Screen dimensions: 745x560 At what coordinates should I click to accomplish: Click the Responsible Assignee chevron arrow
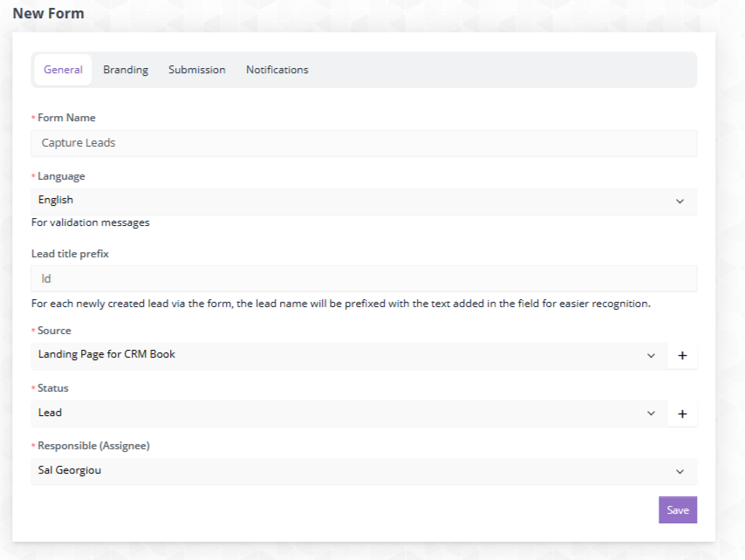[x=680, y=472]
